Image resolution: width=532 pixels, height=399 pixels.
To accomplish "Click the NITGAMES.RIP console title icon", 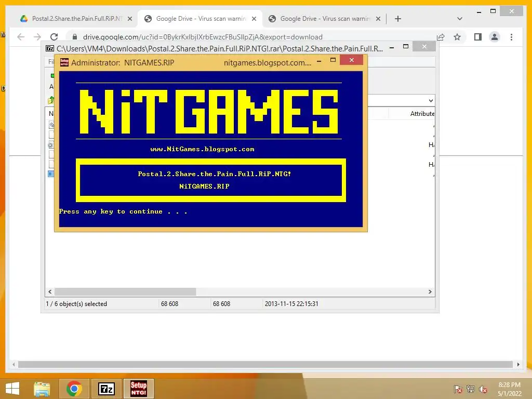I will 64,62.
